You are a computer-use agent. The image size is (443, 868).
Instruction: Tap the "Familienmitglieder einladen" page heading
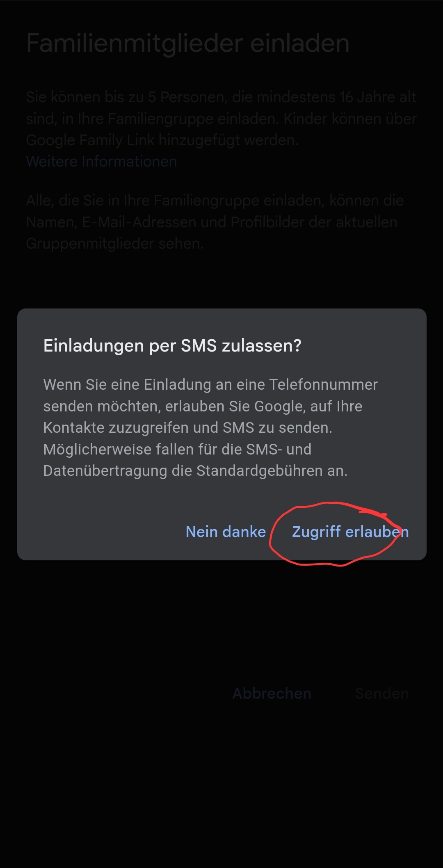[188, 43]
